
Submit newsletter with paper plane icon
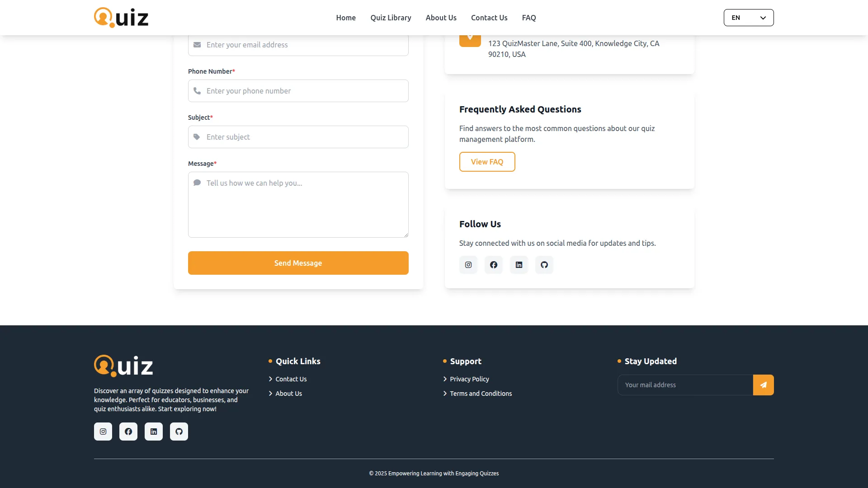pos(763,385)
